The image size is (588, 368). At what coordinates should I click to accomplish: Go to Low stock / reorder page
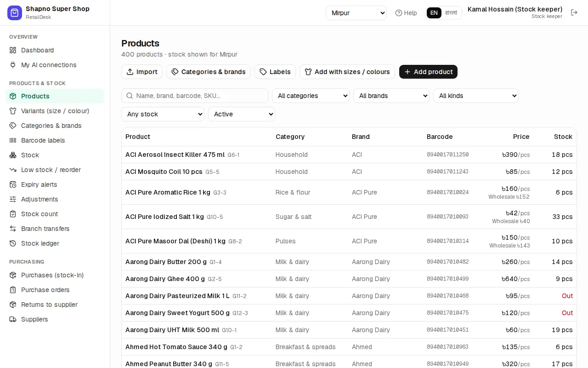pos(55,170)
